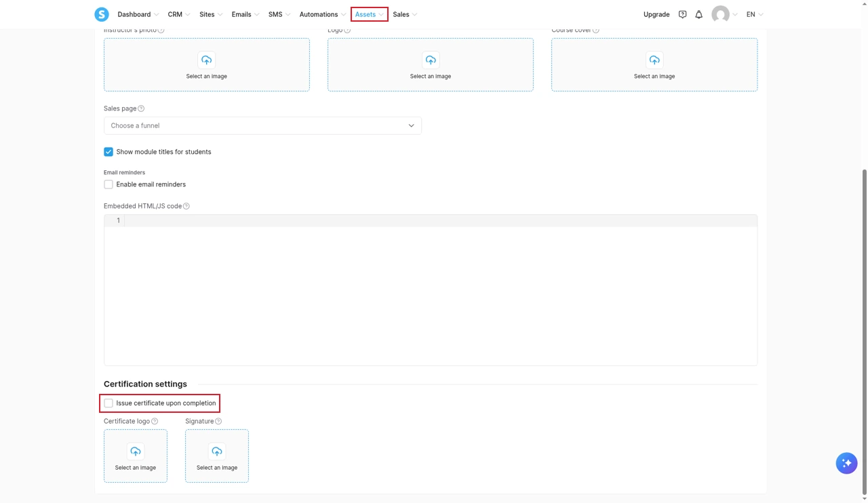
Task: Open the SMS menu
Action: 279,14
